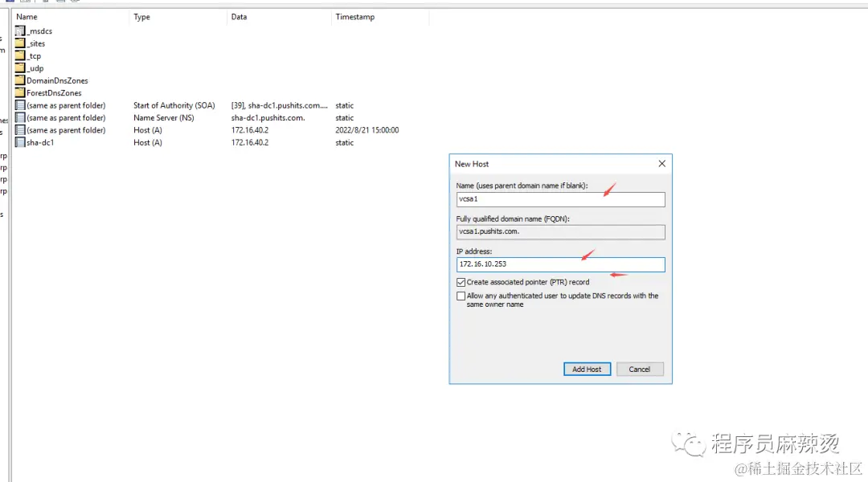
Task: Click the Add Host button
Action: point(587,369)
